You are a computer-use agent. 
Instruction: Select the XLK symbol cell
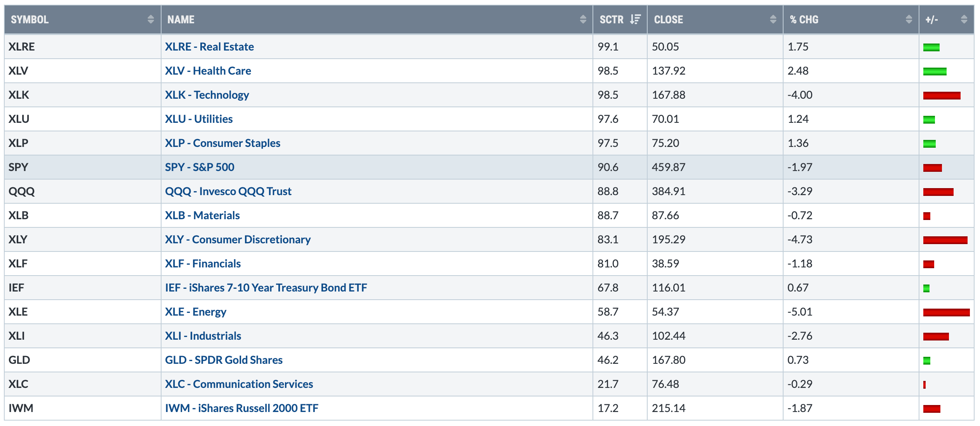[x=83, y=95]
